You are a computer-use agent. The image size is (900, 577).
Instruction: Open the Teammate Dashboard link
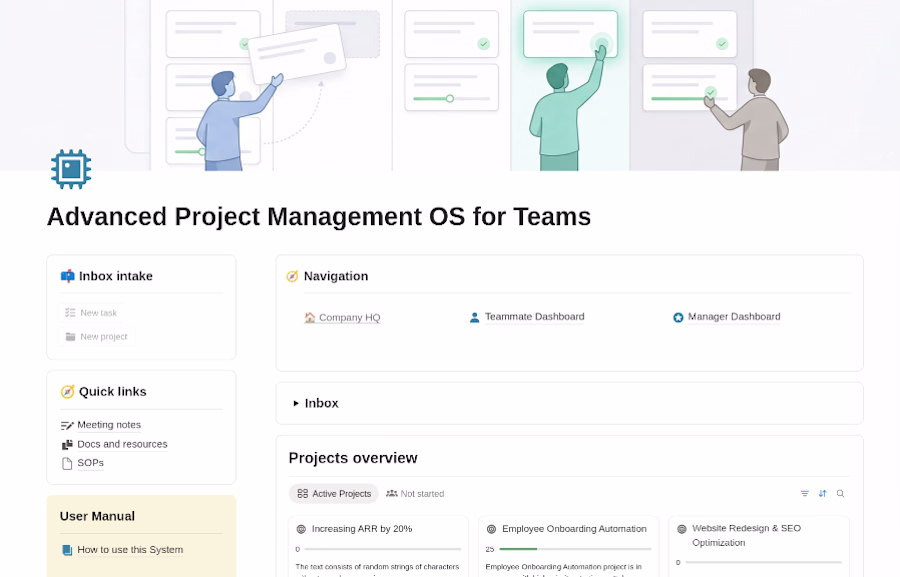pyautogui.click(x=534, y=317)
